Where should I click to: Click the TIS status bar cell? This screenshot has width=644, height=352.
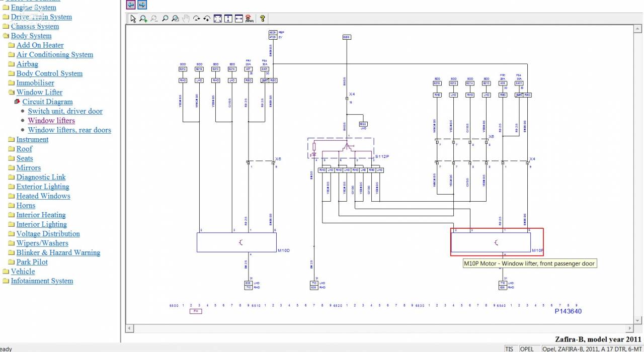(510, 348)
